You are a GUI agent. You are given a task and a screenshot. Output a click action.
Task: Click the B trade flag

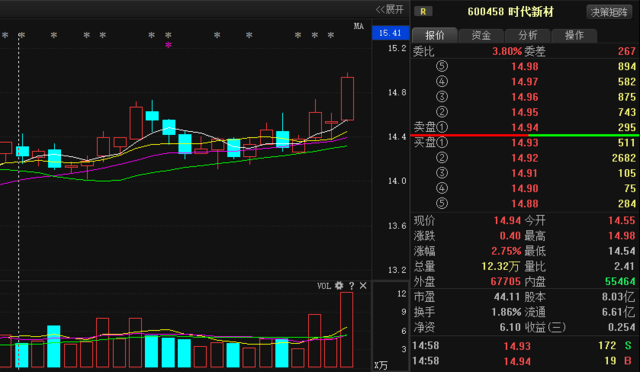pyautogui.click(x=628, y=361)
